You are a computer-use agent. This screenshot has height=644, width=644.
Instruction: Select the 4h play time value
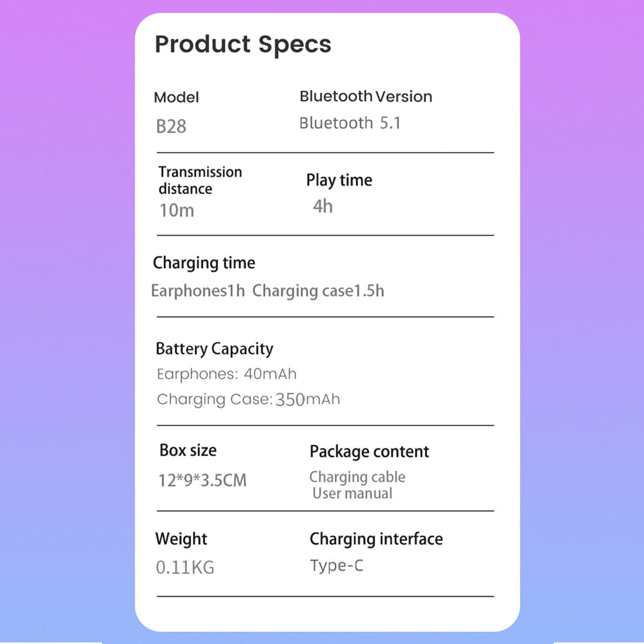point(323,207)
